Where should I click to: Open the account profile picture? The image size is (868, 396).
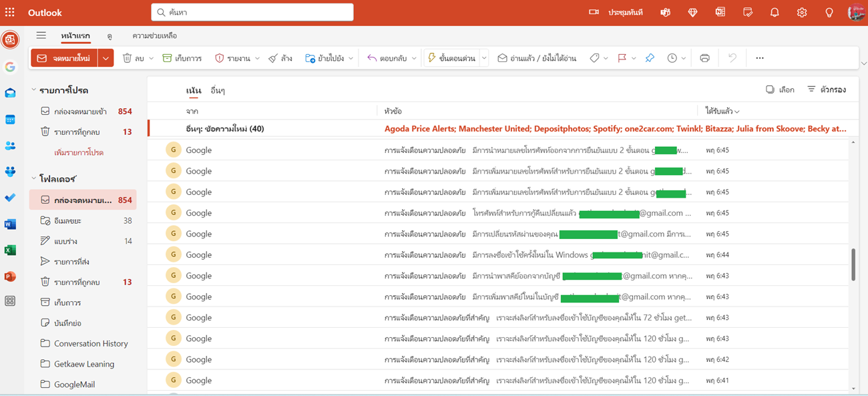coord(856,13)
